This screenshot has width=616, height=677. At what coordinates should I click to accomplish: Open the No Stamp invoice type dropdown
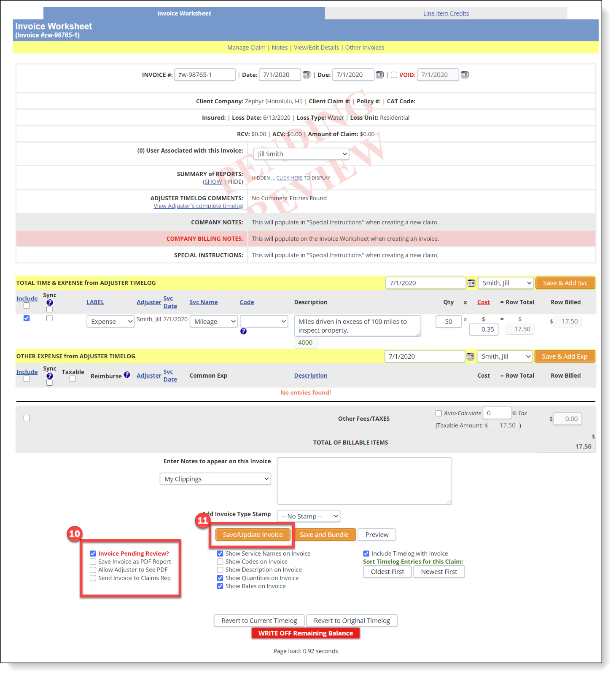tap(309, 516)
